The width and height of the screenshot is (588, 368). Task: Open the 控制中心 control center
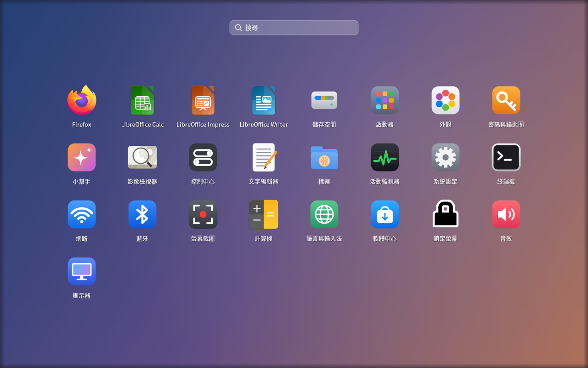pos(203,157)
